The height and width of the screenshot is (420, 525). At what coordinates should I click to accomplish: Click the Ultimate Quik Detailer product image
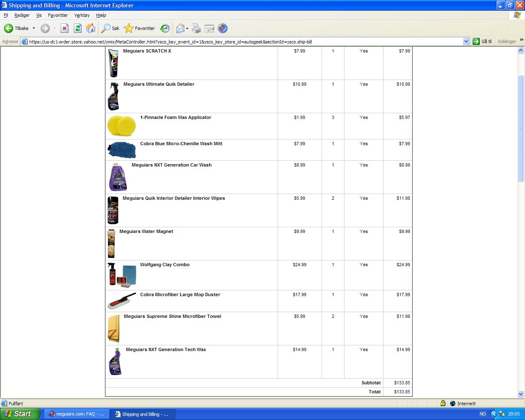coord(114,96)
